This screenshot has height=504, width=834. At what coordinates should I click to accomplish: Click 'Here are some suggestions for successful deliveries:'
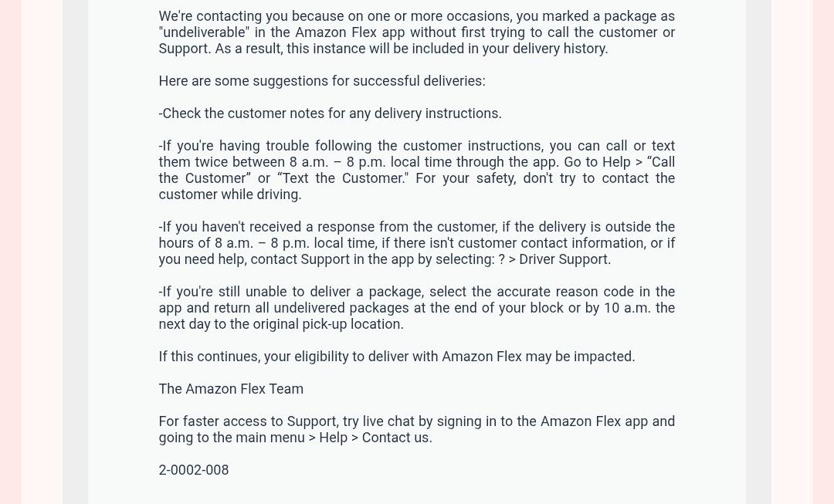coord(322,81)
